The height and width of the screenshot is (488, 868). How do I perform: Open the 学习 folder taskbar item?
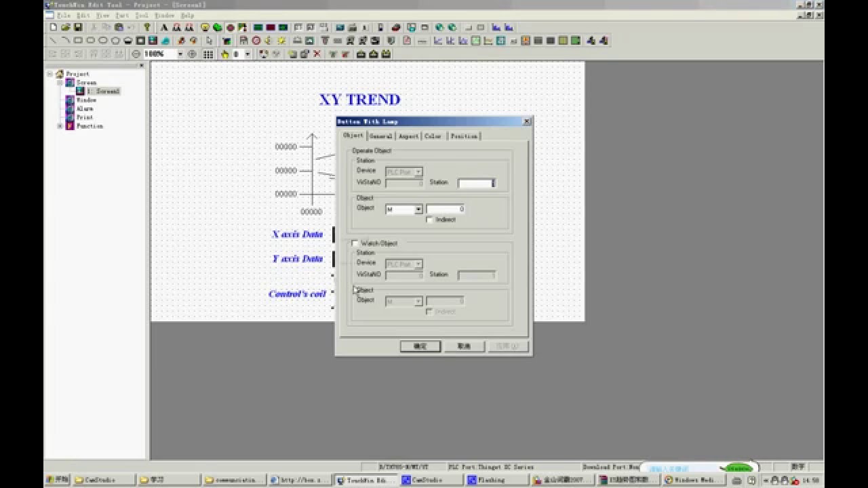pos(168,480)
